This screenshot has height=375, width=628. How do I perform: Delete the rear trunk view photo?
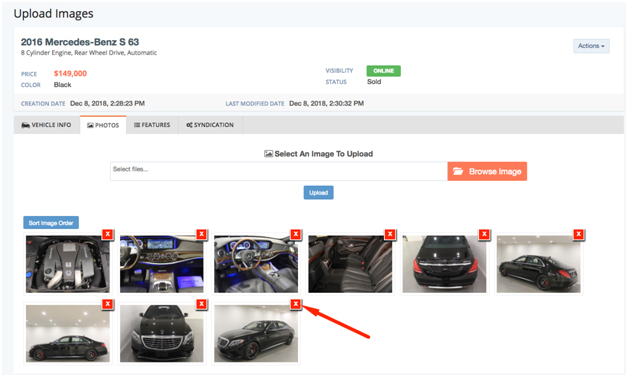click(484, 234)
